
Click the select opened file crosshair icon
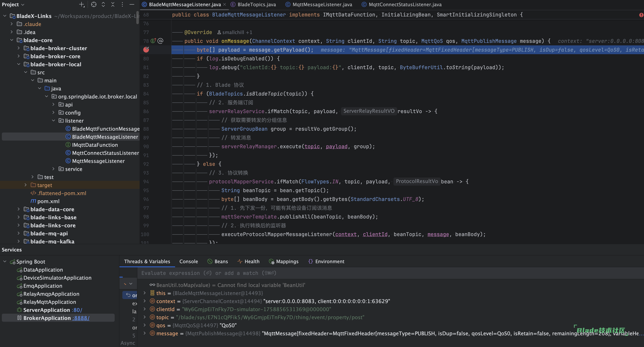tap(94, 5)
